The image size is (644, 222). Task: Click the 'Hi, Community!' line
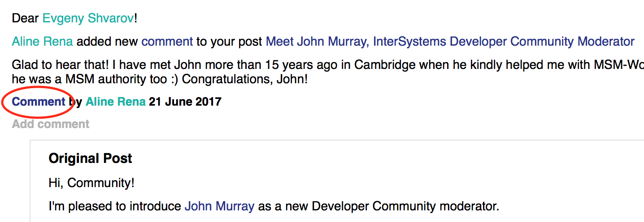coord(91,183)
